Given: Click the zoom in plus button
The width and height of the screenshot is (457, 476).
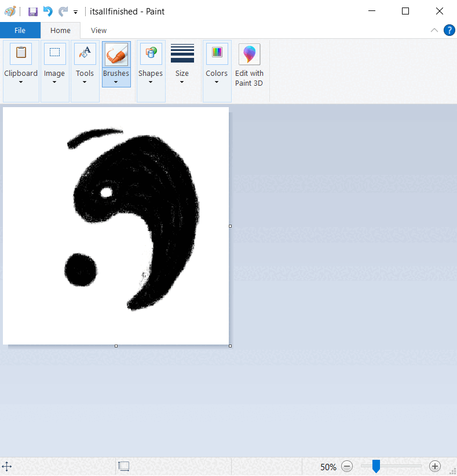Looking at the screenshot, I should pyautogui.click(x=435, y=466).
